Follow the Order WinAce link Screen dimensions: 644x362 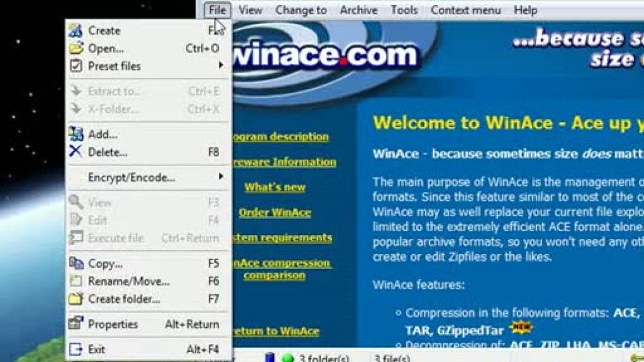click(x=275, y=212)
